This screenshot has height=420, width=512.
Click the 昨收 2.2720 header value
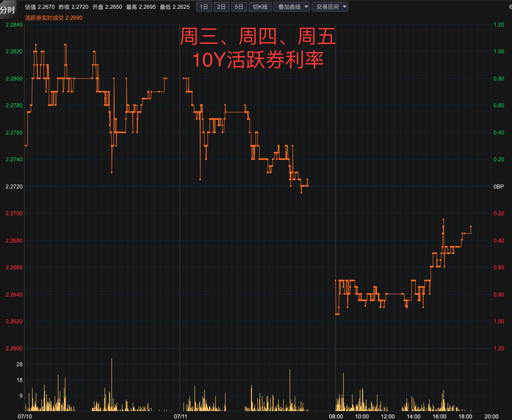[73, 7]
